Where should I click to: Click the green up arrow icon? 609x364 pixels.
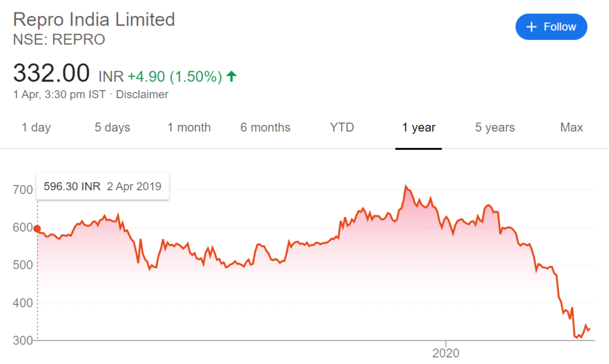232,76
